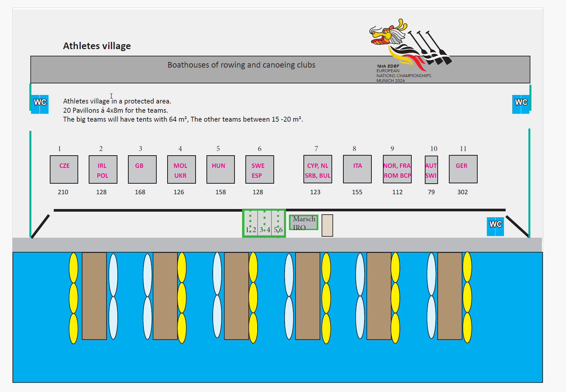Click the Boathouses of rowing and canoeing clubs bar
The image size is (566, 392).
pyautogui.click(x=280, y=70)
